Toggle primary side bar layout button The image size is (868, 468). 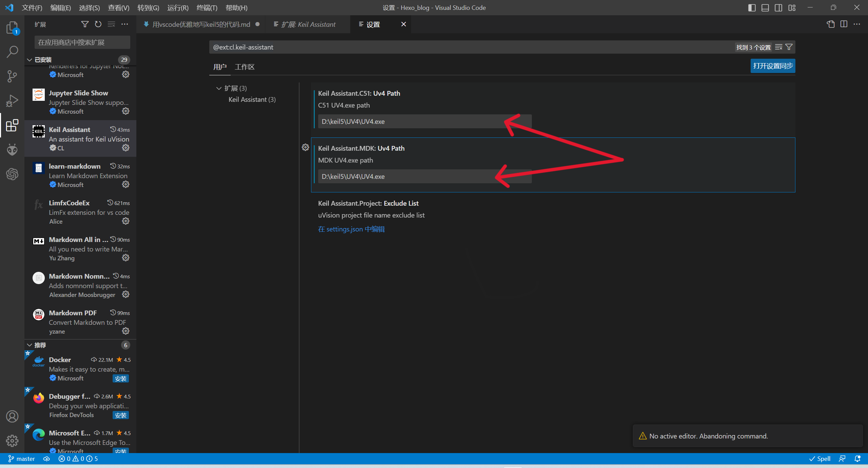(752, 7)
